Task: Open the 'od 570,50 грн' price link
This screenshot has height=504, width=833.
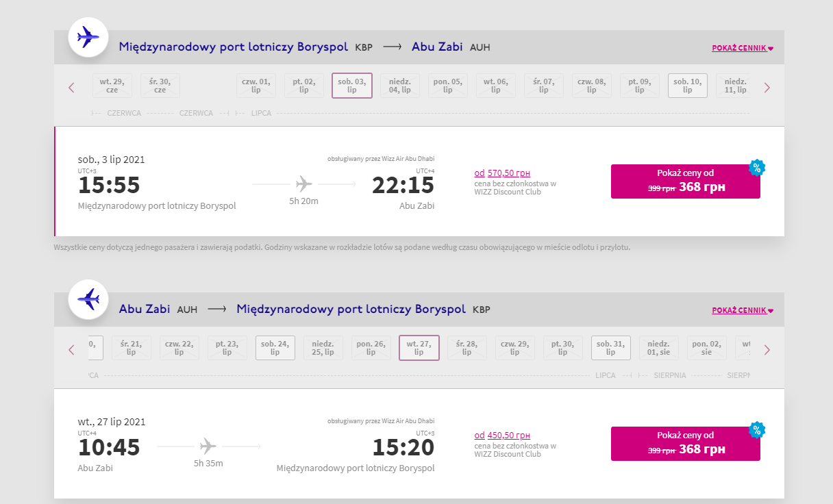Action: 502,173
